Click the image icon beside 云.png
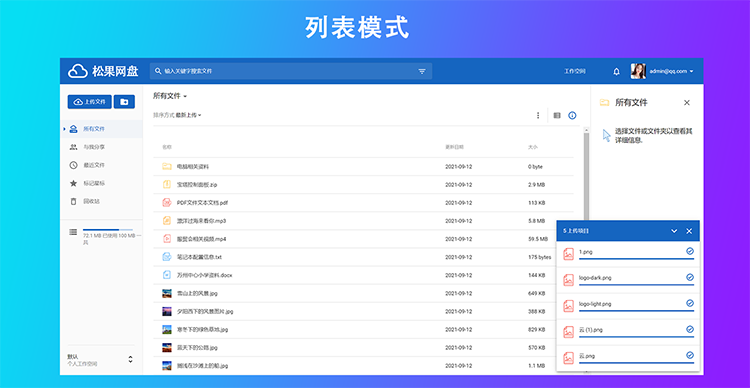 coord(568,357)
